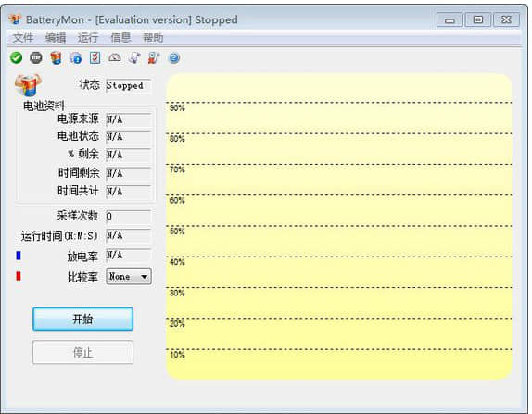Open the 帮助 menu

click(x=153, y=38)
